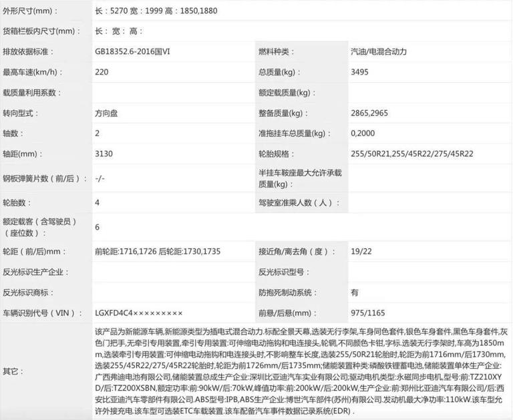Viewport: 513px width, 420px height.
Task: Click the remarks paragraph starting '该产品为新能源车辆'
Action: pyautogui.click(x=301, y=371)
